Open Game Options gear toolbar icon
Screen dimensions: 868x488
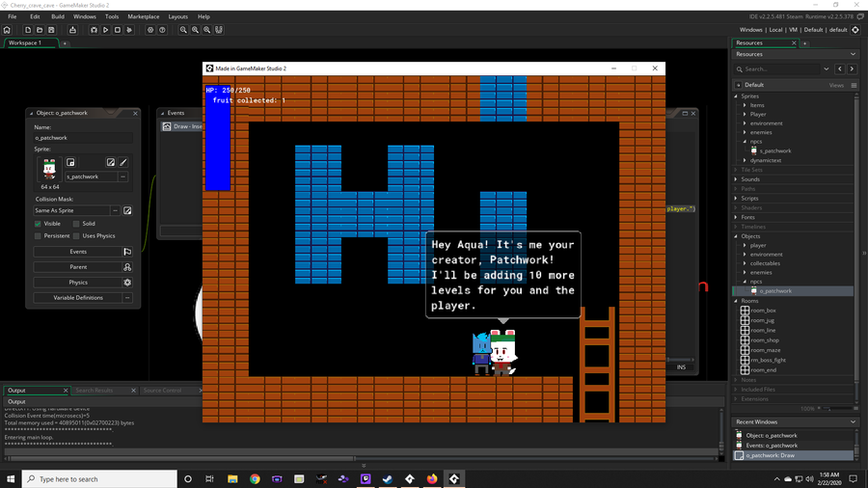150,30
